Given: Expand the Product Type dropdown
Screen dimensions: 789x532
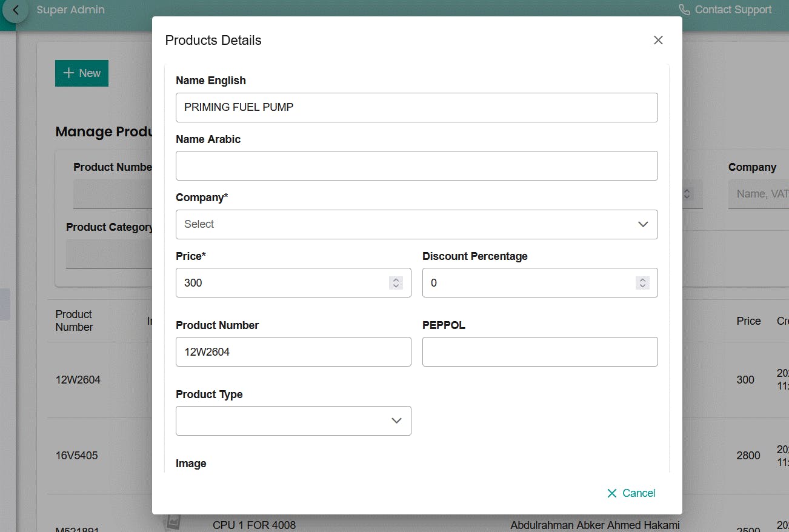Looking at the screenshot, I should click(293, 421).
